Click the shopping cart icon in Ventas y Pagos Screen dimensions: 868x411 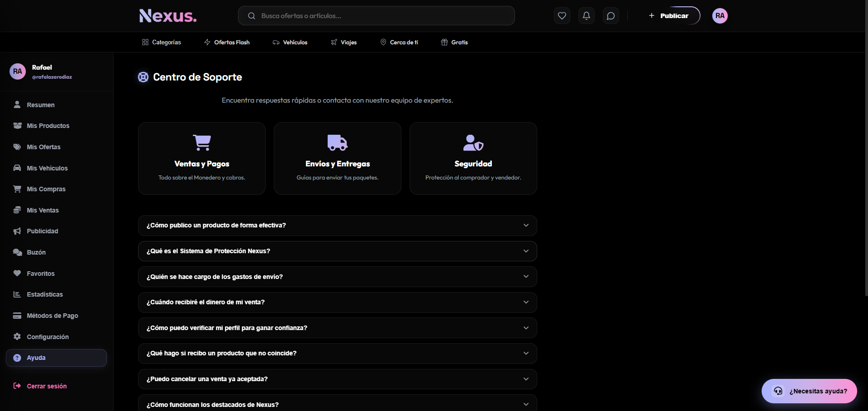tap(202, 142)
